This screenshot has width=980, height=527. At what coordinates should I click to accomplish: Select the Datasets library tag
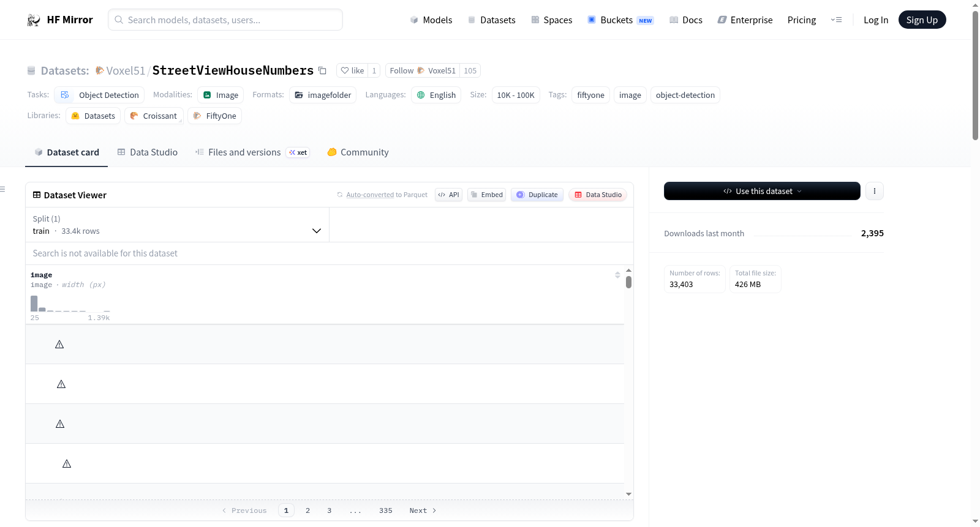pos(93,116)
